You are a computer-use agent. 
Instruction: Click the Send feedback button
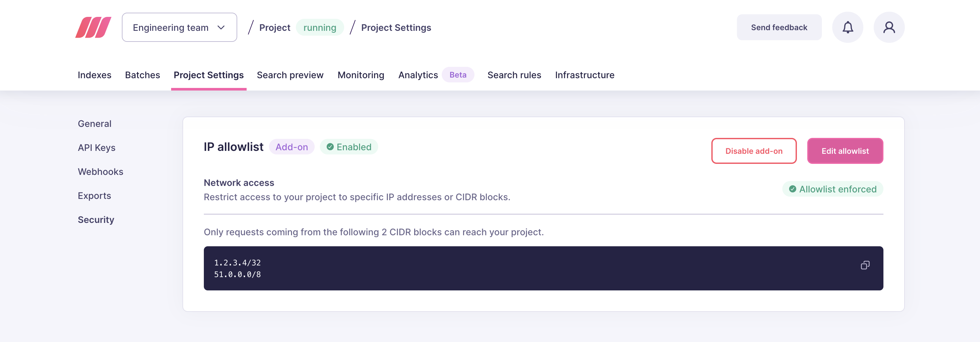(x=779, y=28)
